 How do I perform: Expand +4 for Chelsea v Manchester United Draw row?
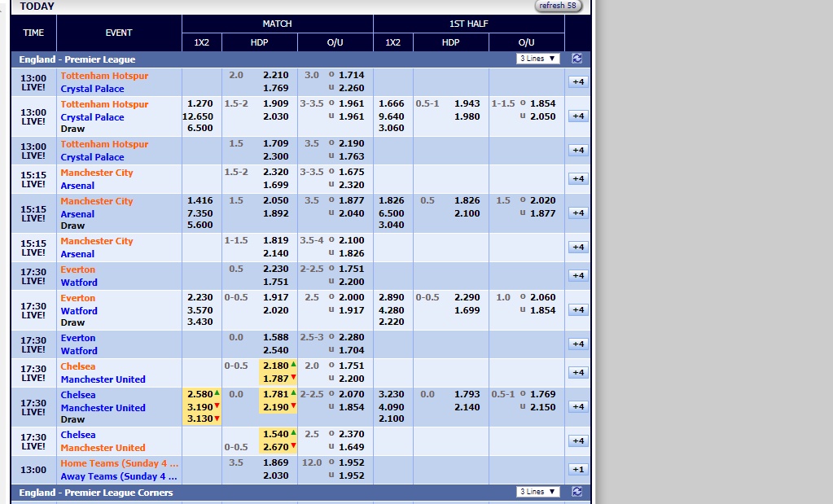[x=578, y=407]
